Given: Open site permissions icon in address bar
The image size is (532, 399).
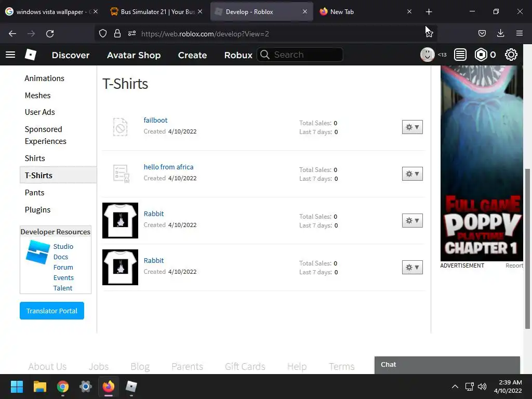Looking at the screenshot, I should pyautogui.click(x=132, y=34).
